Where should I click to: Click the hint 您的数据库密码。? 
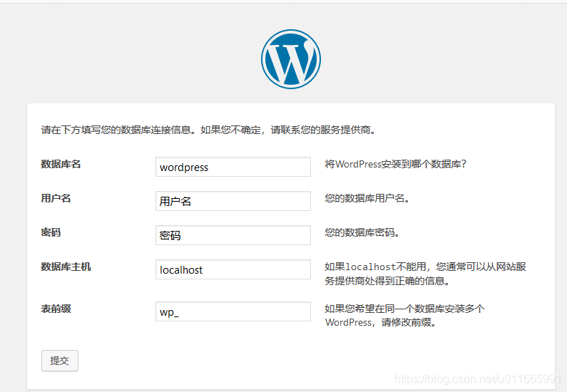[x=362, y=232]
